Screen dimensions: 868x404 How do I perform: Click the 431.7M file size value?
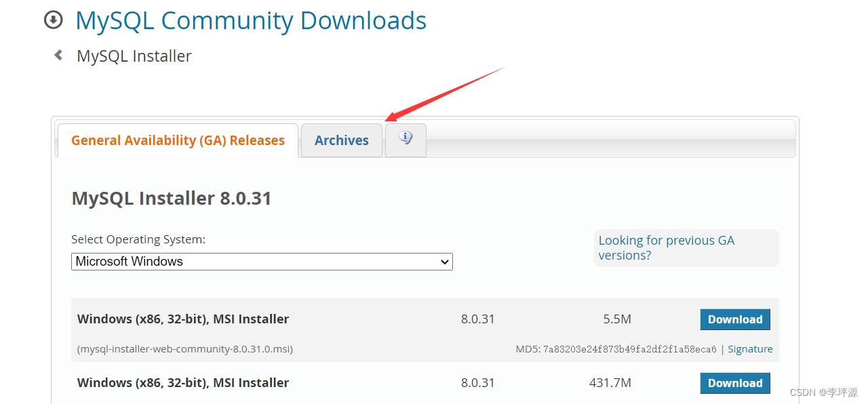[610, 383]
